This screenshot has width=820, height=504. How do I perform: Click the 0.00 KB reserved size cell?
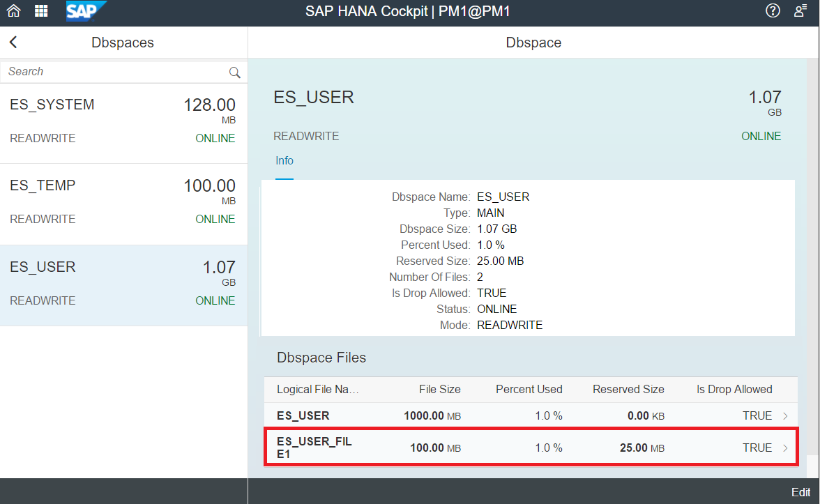click(646, 416)
